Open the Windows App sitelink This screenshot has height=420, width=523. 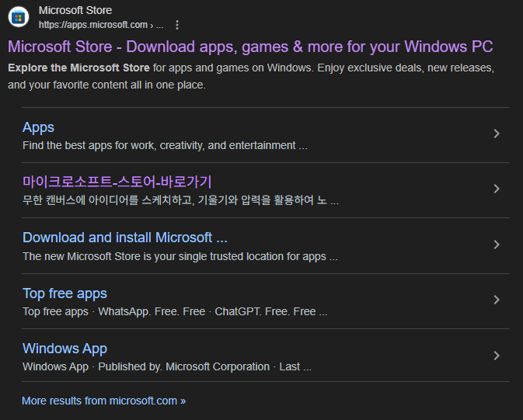coord(65,349)
